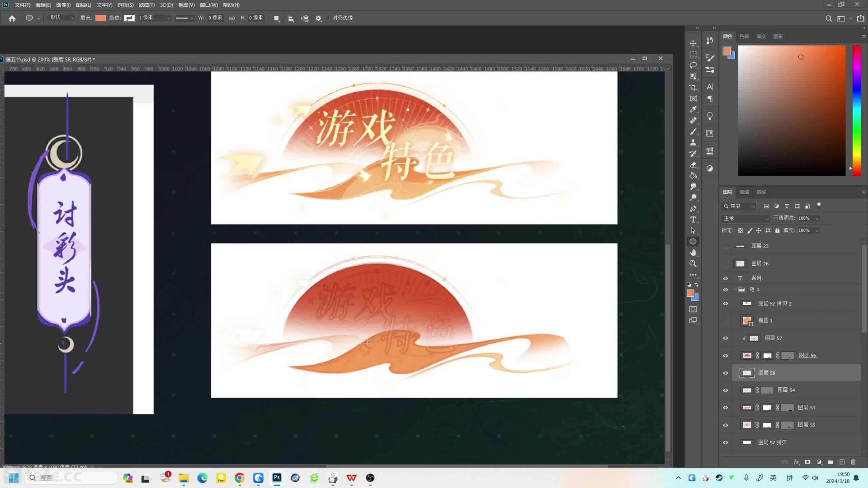Open the 图层(L) menu
The width and height of the screenshot is (868, 488).
tap(83, 5)
